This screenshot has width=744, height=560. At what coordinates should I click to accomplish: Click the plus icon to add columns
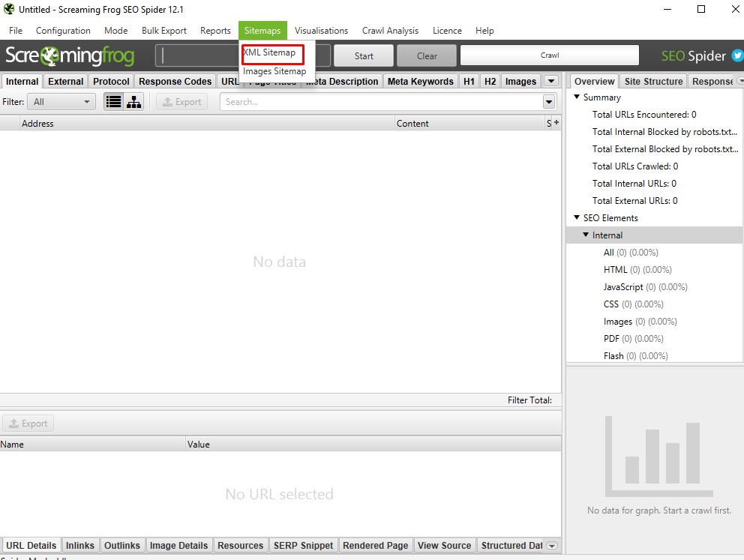(x=556, y=122)
